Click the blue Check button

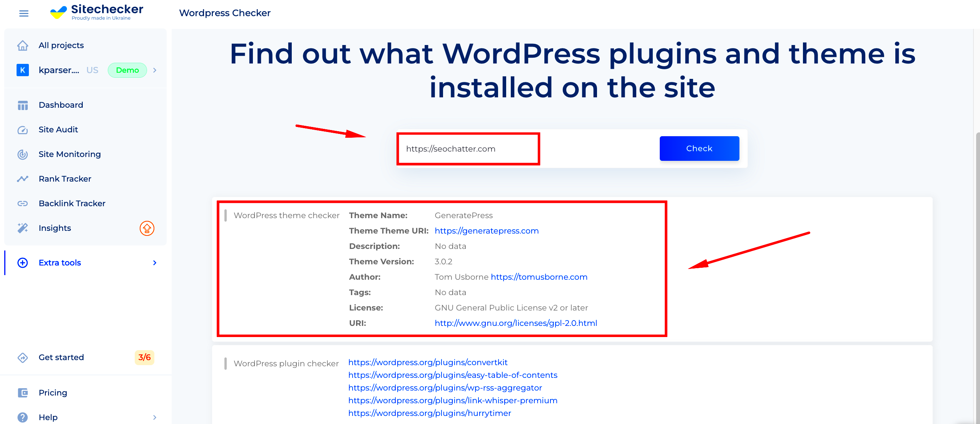pyautogui.click(x=699, y=149)
